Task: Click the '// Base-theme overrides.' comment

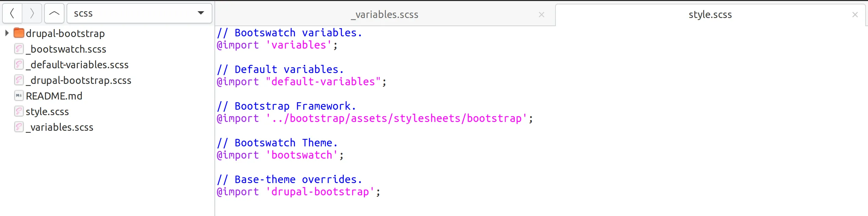Action: (x=289, y=180)
